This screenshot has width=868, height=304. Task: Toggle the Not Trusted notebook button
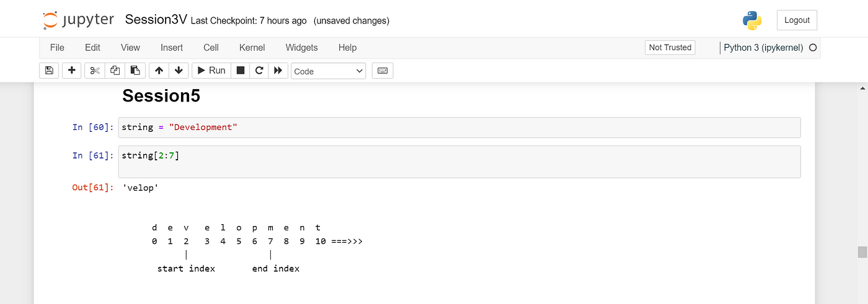click(x=670, y=48)
